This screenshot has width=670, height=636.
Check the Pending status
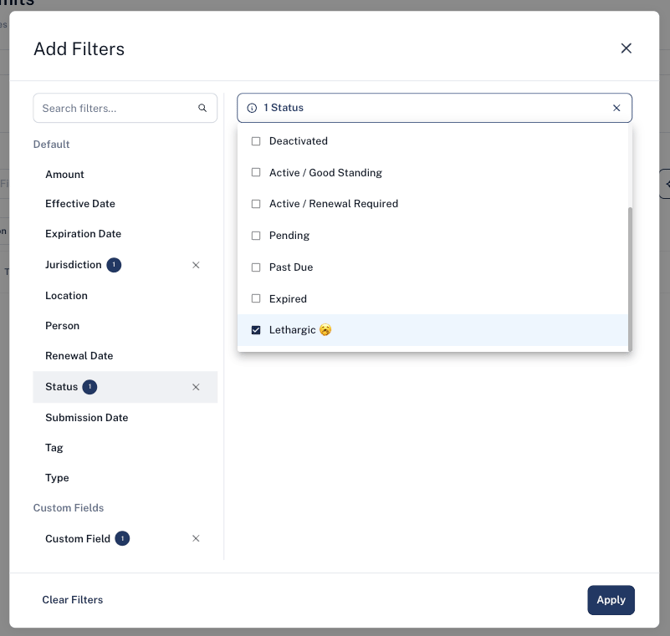[256, 236]
